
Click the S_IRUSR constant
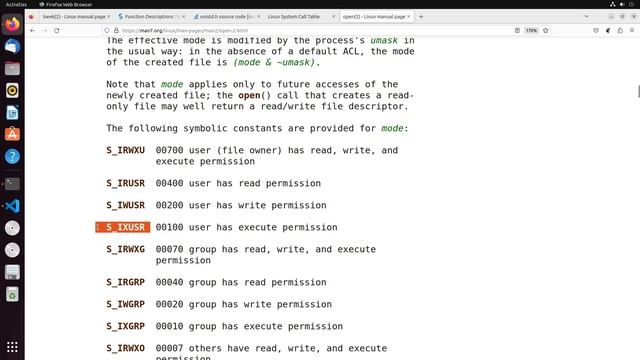(x=126, y=183)
